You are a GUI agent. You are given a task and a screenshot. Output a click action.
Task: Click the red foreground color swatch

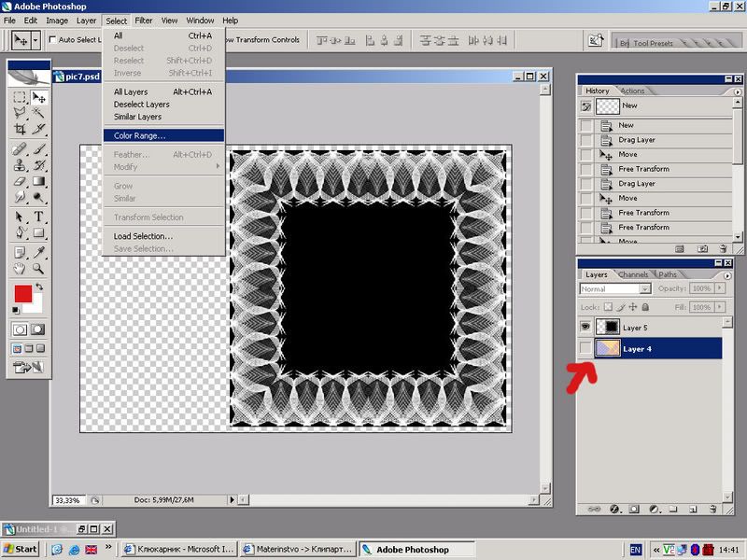[x=22, y=294]
